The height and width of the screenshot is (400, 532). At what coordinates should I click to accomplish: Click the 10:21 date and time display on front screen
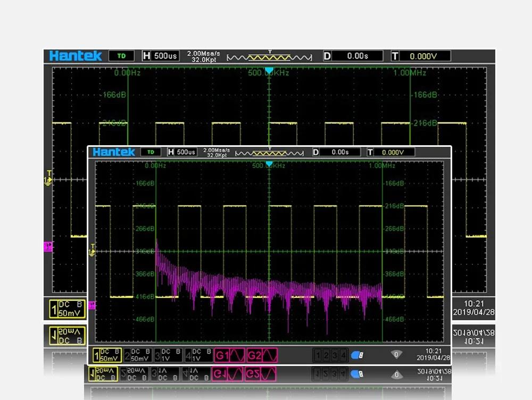click(x=434, y=354)
